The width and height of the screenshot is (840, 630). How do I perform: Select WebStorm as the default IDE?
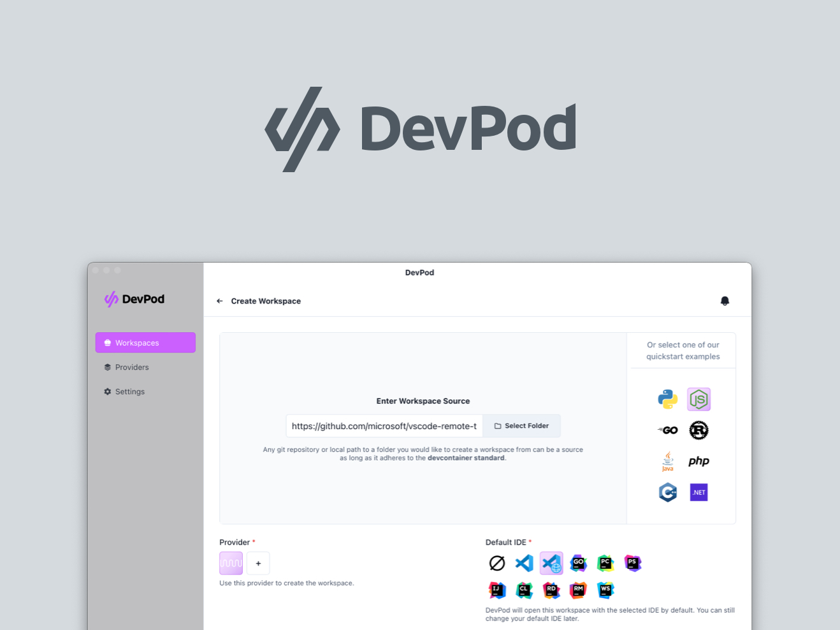[605, 590]
